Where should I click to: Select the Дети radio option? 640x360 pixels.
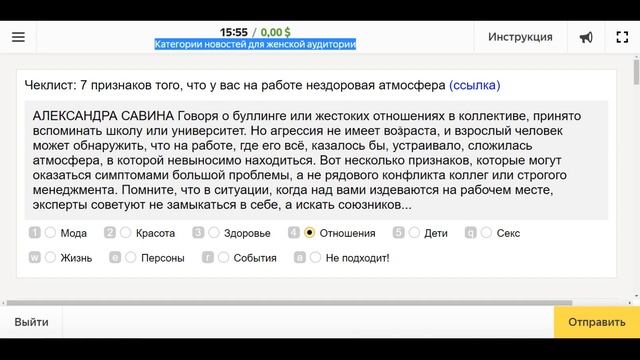[x=414, y=233]
